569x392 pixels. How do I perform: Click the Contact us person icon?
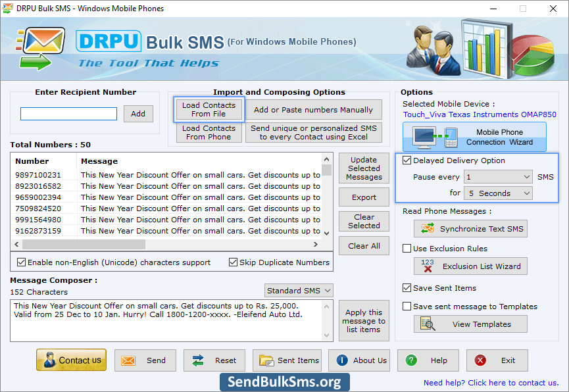point(49,360)
